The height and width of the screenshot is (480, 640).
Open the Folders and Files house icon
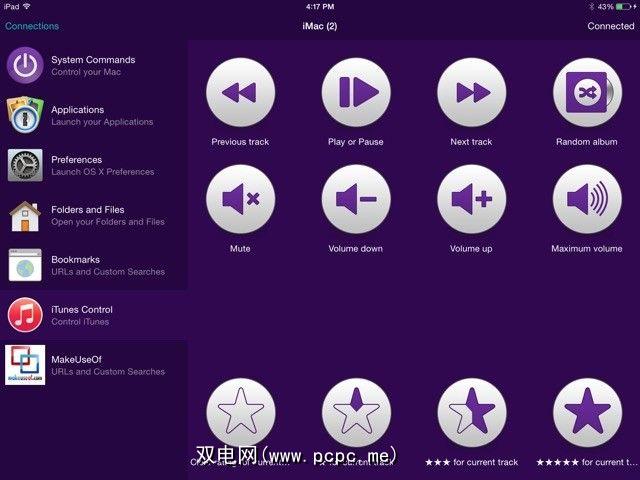(25, 216)
